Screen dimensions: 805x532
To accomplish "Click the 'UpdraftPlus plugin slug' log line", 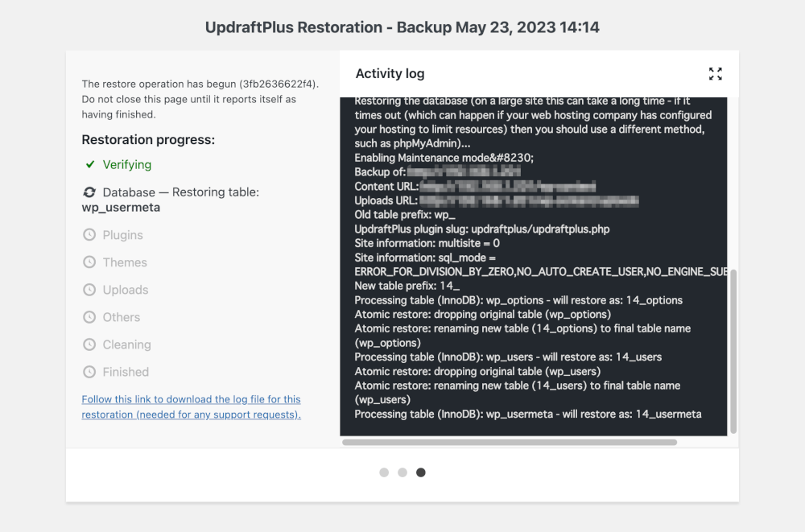I will point(482,229).
